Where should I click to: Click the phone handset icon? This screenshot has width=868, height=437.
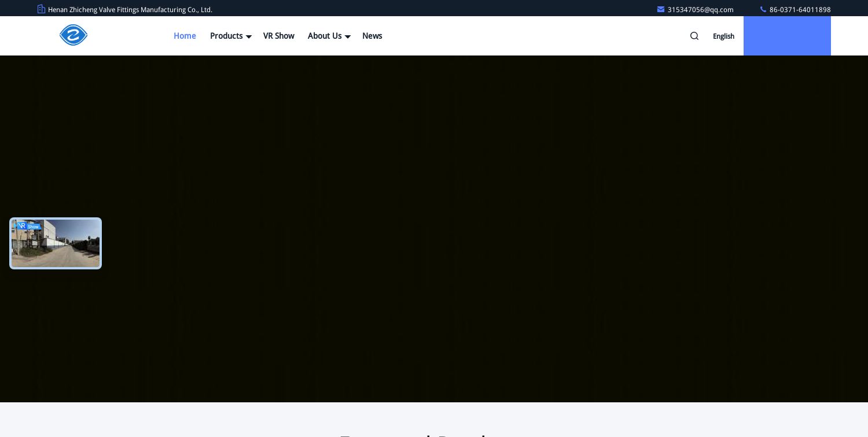[763, 9]
